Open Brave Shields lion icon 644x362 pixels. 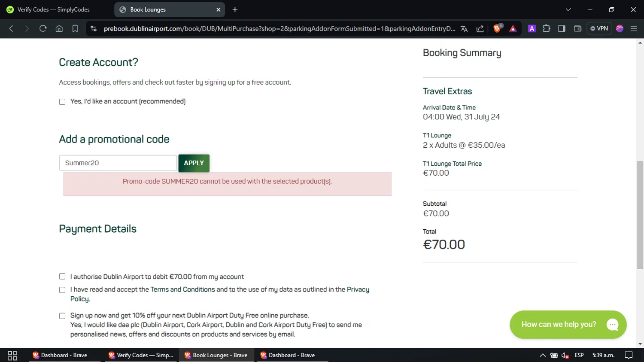coord(498,28)
